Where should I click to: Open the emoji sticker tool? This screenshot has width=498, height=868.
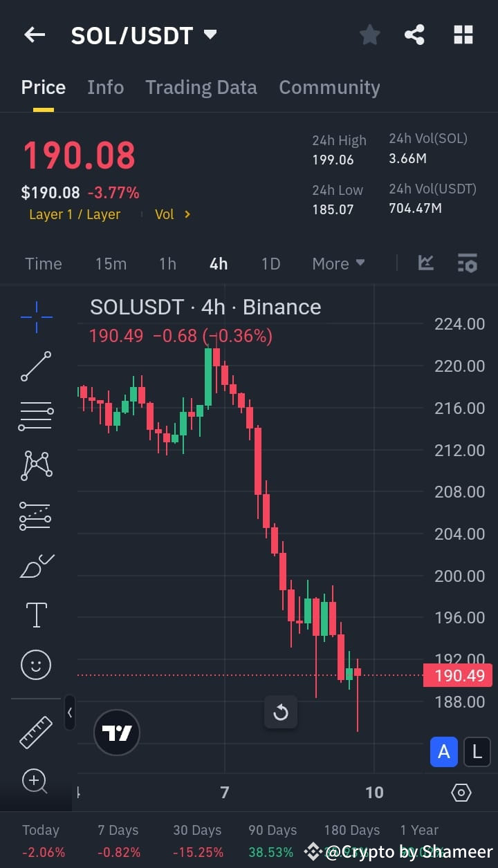tap(36, 665)
